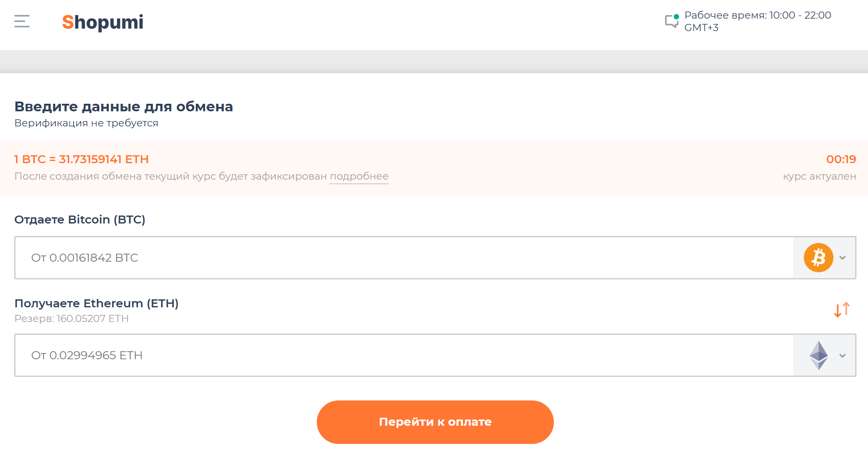Click the Shopumi logo
Image resolution: width=868 pixels, height=459 pixels.
[102, 22]
